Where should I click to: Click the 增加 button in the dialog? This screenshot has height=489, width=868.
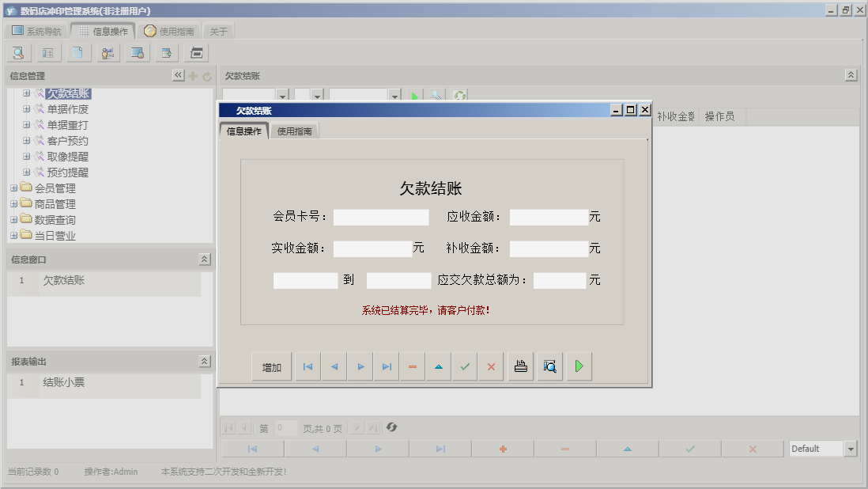click(x=271, y=366)
